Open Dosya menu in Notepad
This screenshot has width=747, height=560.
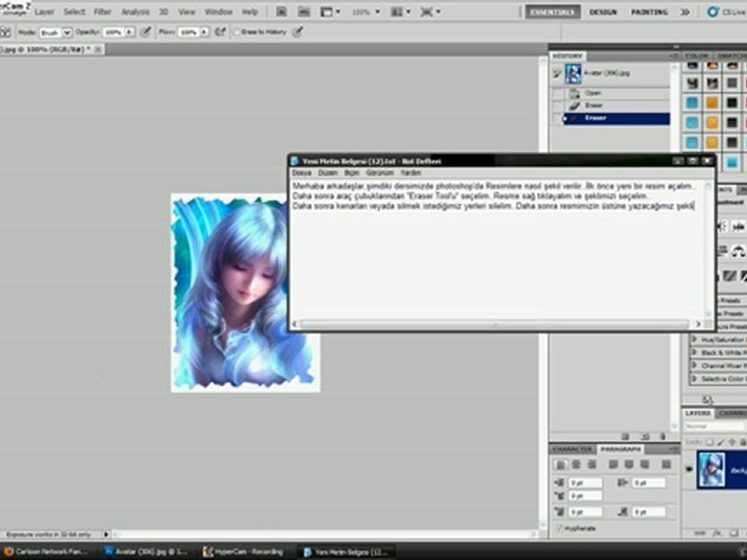pyautogui.click(x=302, y=173)
